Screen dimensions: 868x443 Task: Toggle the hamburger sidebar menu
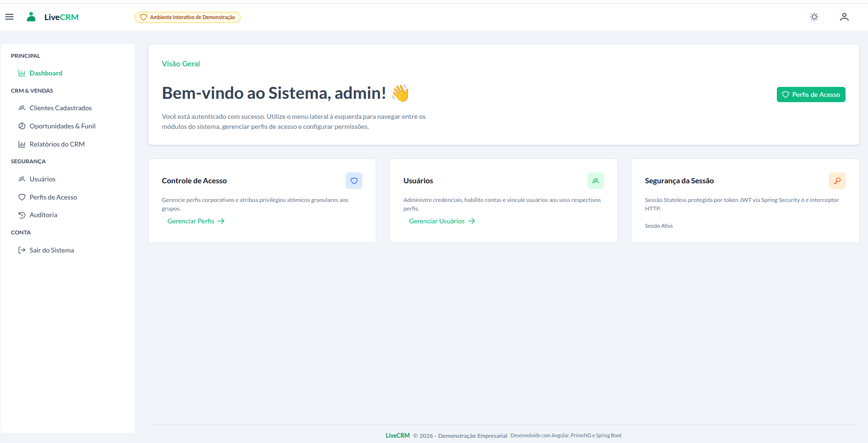coord(9,17)
